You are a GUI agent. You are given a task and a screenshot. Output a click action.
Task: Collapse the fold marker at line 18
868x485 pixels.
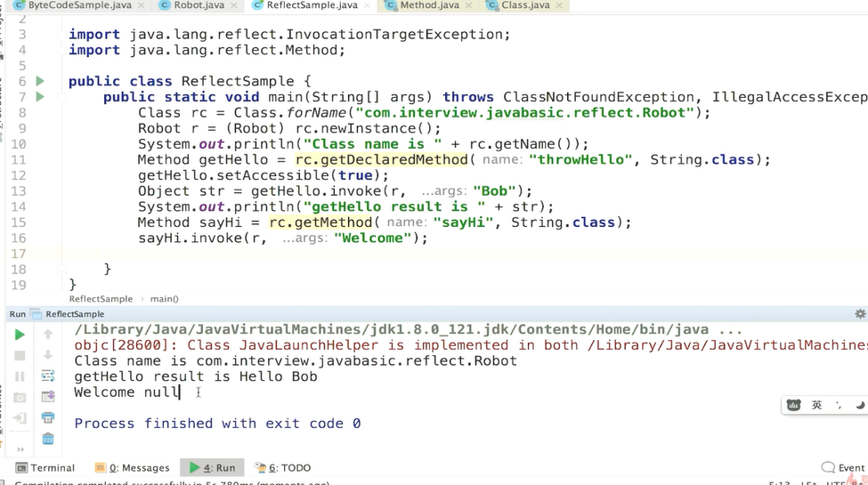pyautogui.click(x=61, y=270)
